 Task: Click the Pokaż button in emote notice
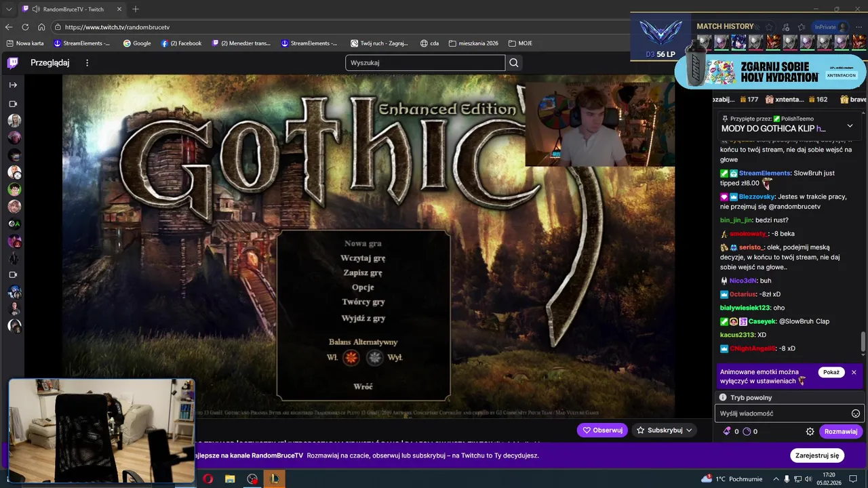[x=831, y=372]
